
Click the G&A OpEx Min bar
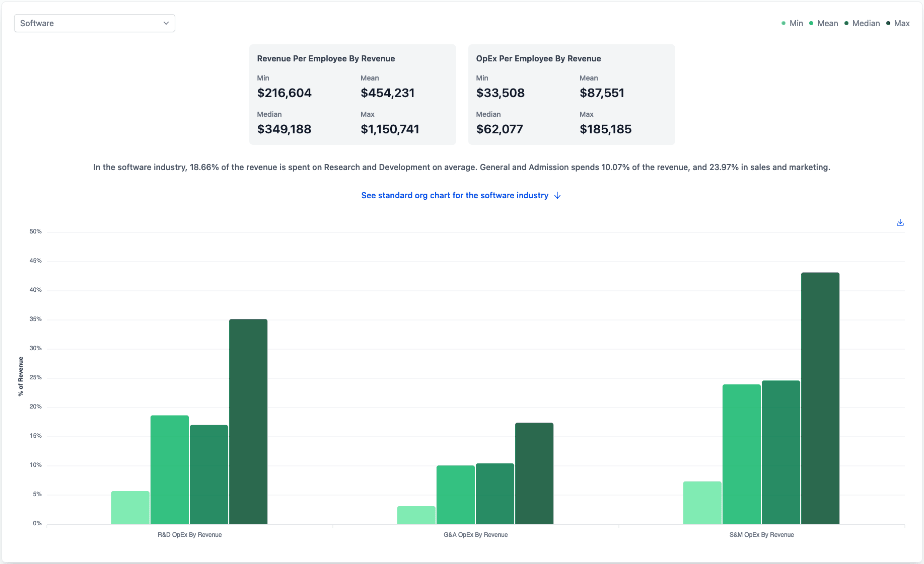[416, 515]
